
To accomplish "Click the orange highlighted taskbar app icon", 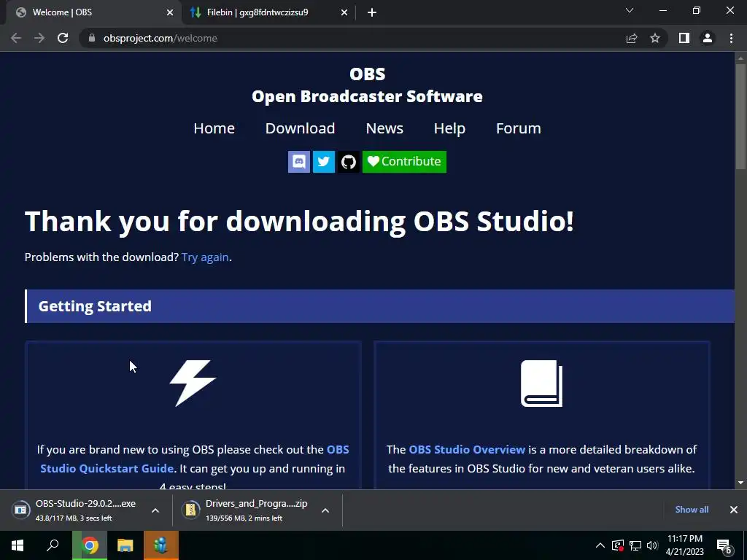I will coord(161,545).
